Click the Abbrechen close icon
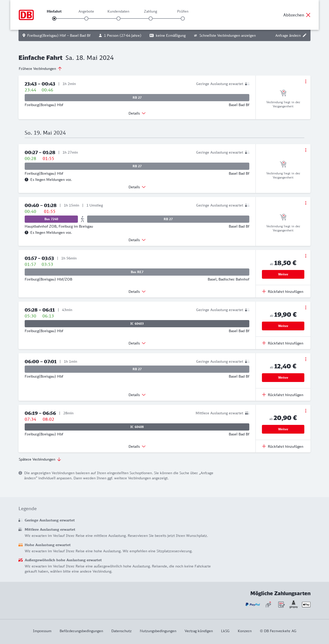This screenshot has width=329, height=644. tap(308, 15)
